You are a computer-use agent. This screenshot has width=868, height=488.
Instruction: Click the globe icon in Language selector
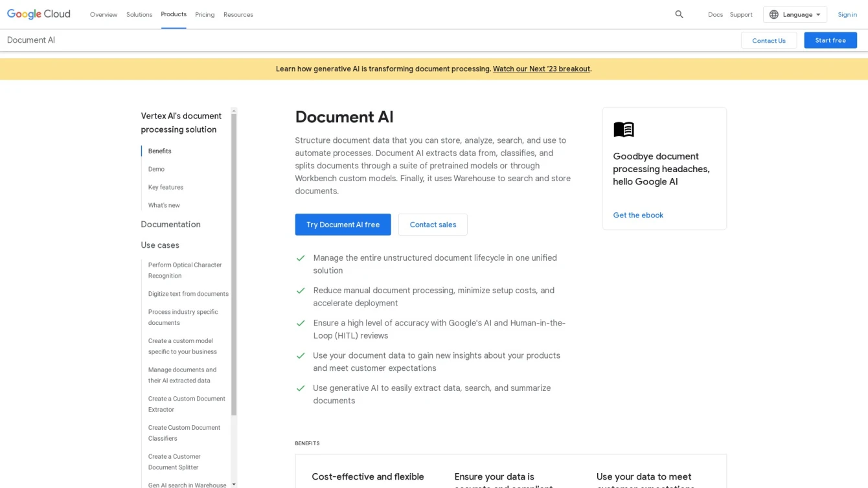[773, 14]
